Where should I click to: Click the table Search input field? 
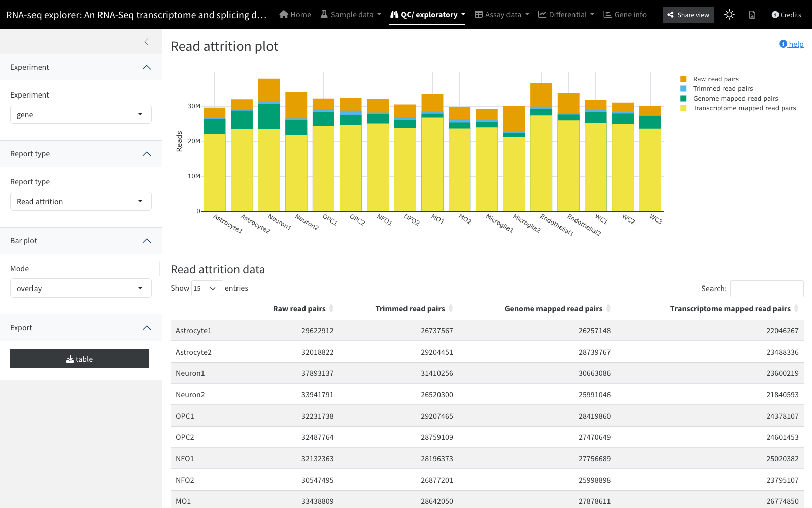(x=767, y=289)
